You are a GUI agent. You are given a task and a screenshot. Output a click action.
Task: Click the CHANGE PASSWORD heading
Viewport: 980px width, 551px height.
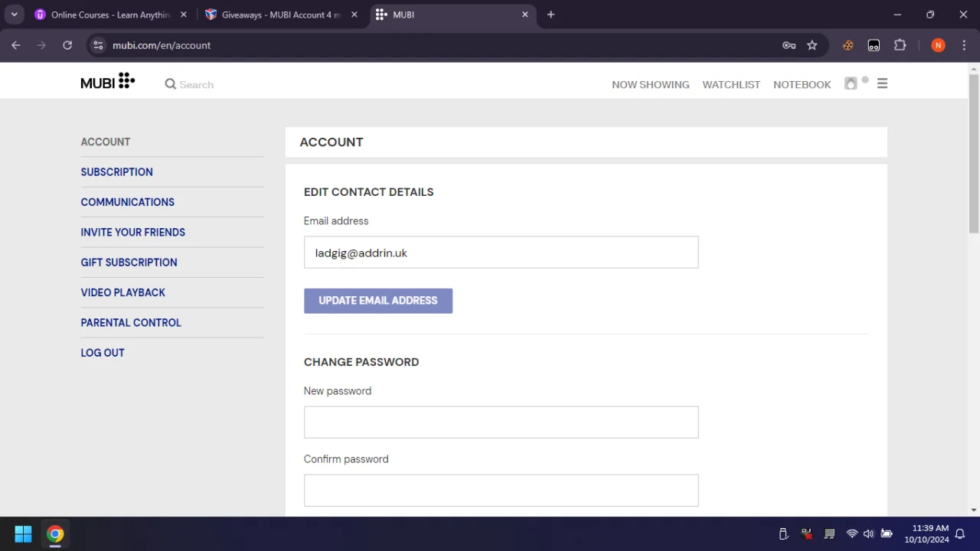(361, 362)
